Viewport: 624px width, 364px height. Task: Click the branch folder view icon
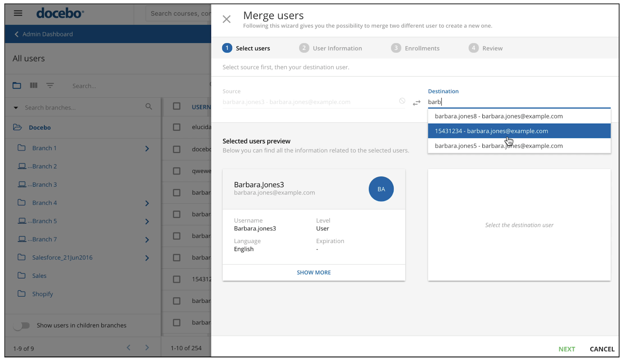tap(17, 85)
